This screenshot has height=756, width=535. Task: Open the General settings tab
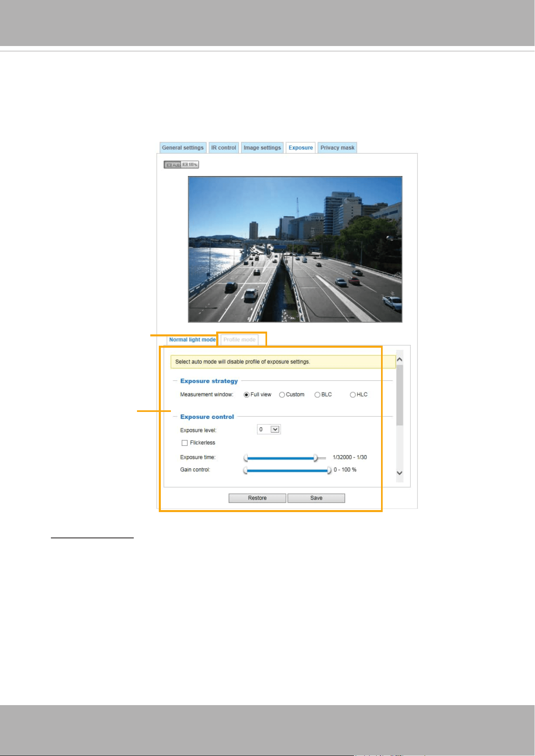[183, 148]
